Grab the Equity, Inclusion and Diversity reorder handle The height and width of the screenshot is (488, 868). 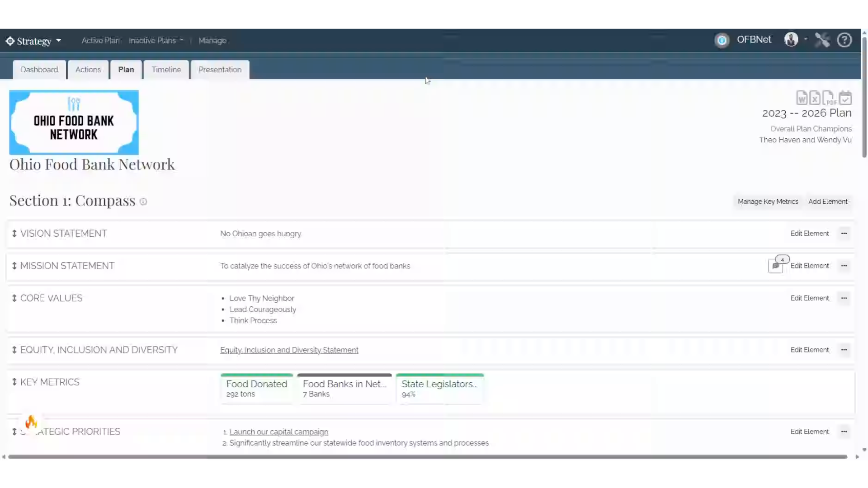point(14,350)
